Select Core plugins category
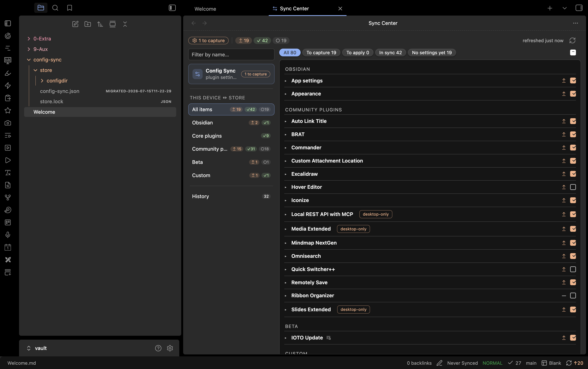The width and height of the screenshot is (588, 369). coord(231,136)
